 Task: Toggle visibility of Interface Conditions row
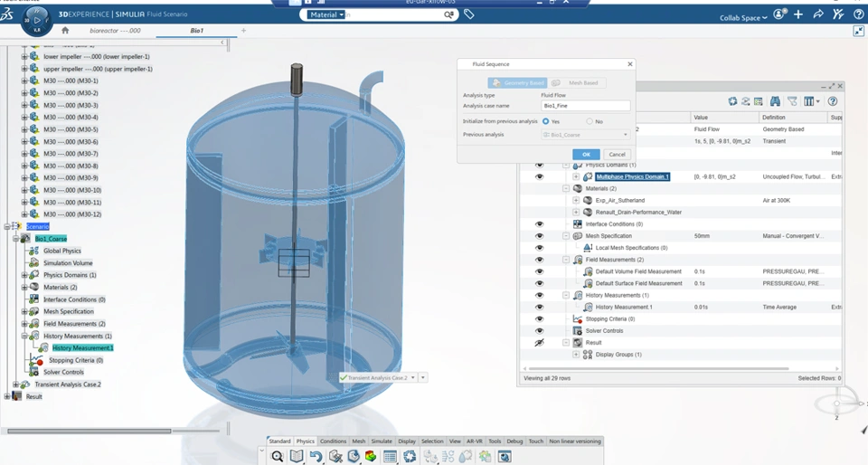click(x=539, y=224)
